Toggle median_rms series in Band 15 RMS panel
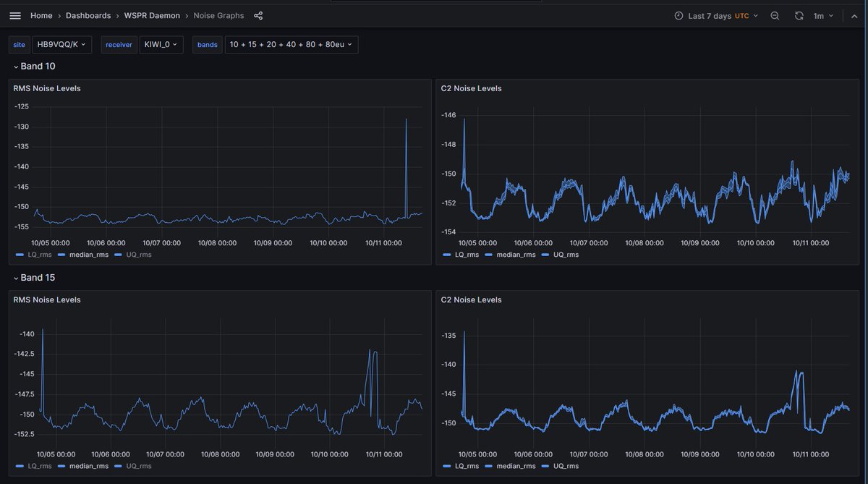Screen dimensions: 868x484 (x=90, y=466)
